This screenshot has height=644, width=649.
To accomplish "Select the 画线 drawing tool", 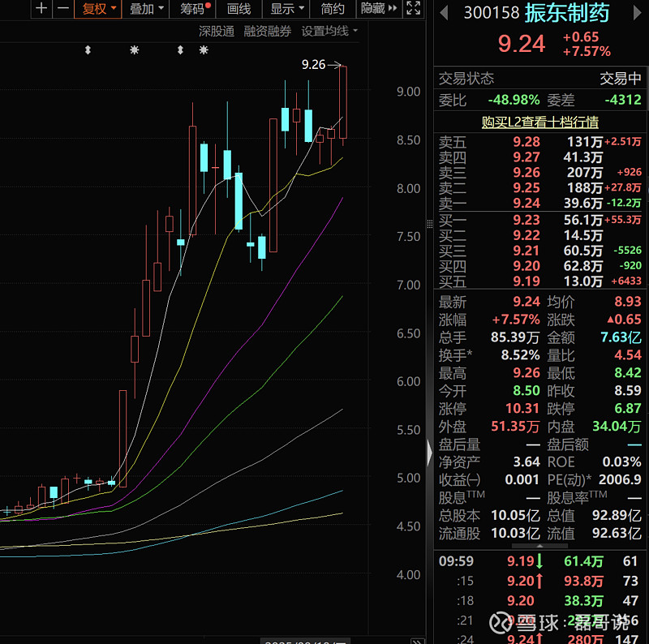I will [239, 8].
